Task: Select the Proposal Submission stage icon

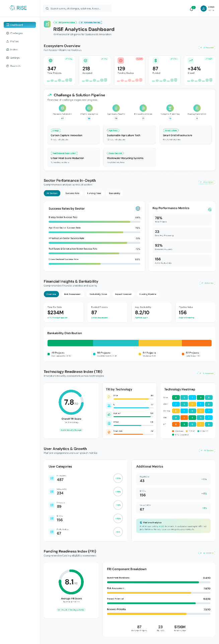Action: 143,108
